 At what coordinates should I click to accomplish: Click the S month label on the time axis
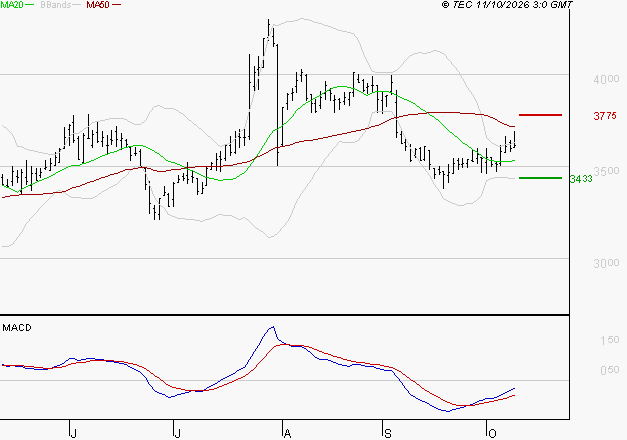pos(387,433)
